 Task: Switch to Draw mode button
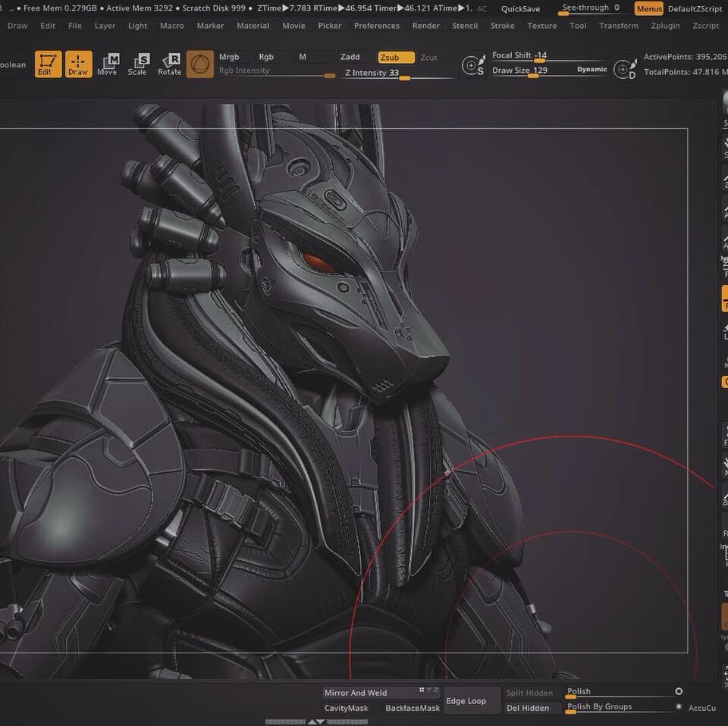[x=78, y=64]
